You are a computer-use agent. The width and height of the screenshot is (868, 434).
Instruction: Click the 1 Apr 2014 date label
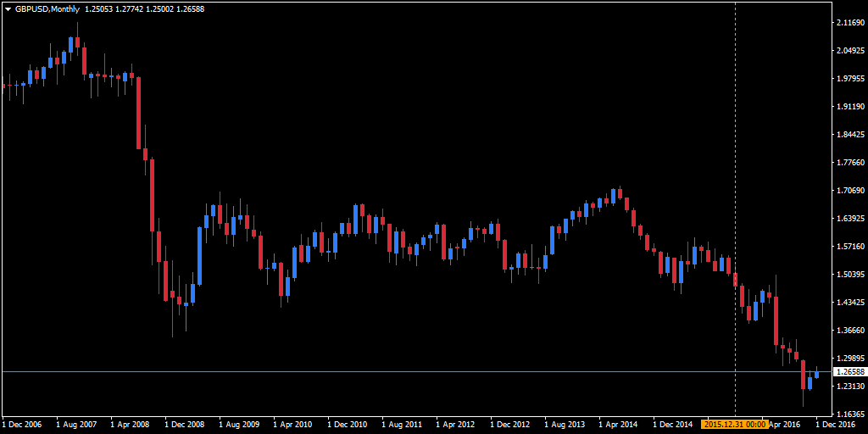[618, 425]
